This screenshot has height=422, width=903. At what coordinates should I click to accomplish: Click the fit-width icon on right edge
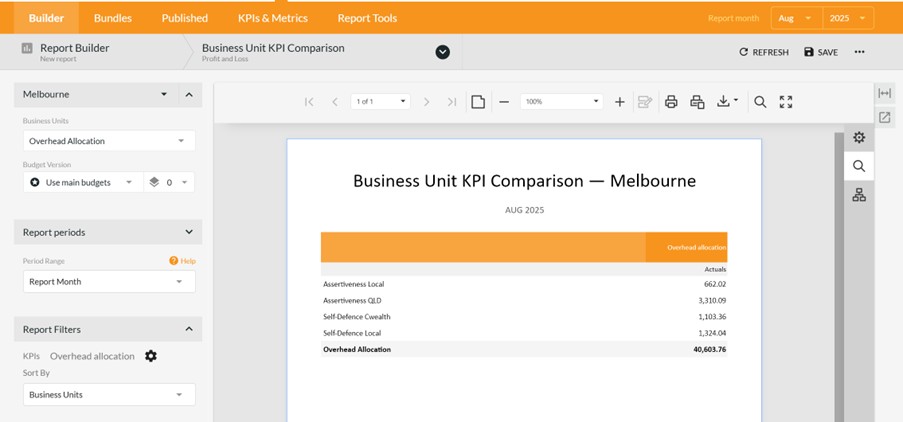coord(885,93)
